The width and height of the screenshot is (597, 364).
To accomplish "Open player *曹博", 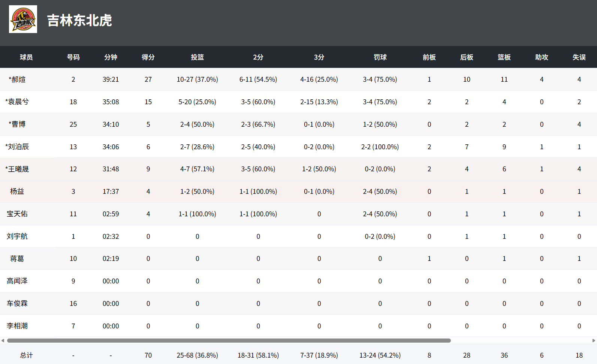I will point(17,124).
